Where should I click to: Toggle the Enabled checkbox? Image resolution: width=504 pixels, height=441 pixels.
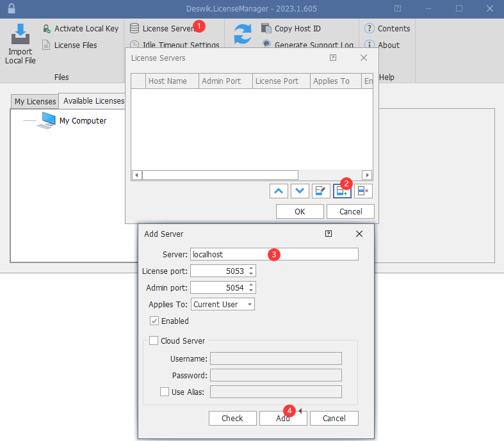154,321
